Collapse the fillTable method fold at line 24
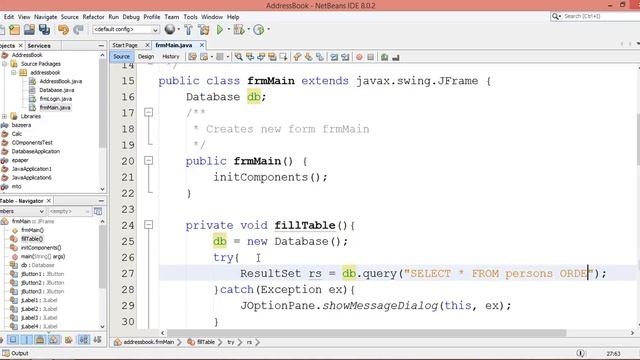The width and height of the screenshot is (640, 360). point(149,224)
